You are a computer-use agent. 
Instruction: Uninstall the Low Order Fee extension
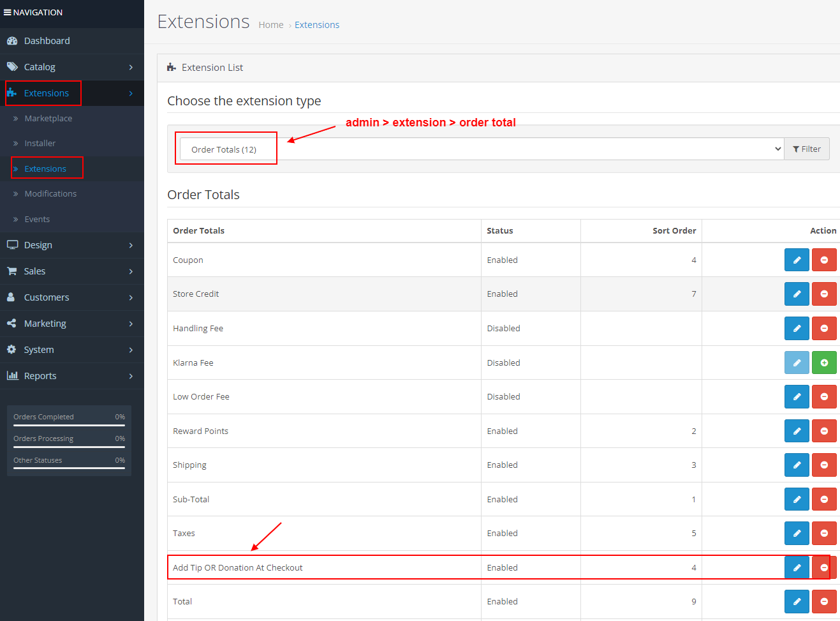click(x=824, y=396)
